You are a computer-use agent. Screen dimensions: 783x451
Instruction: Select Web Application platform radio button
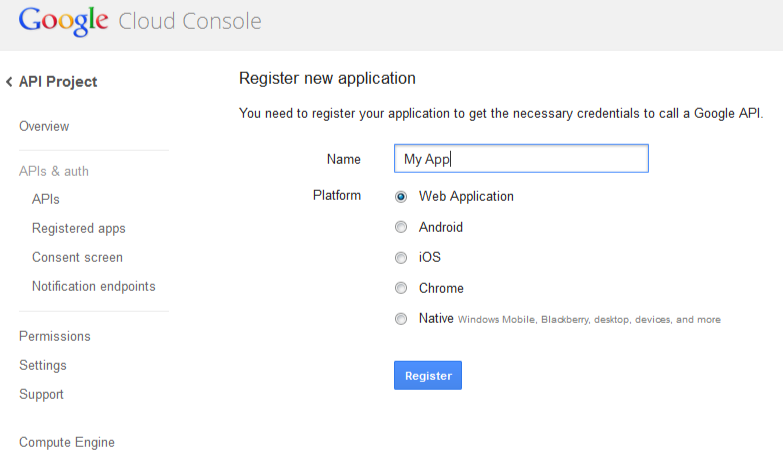400,197
